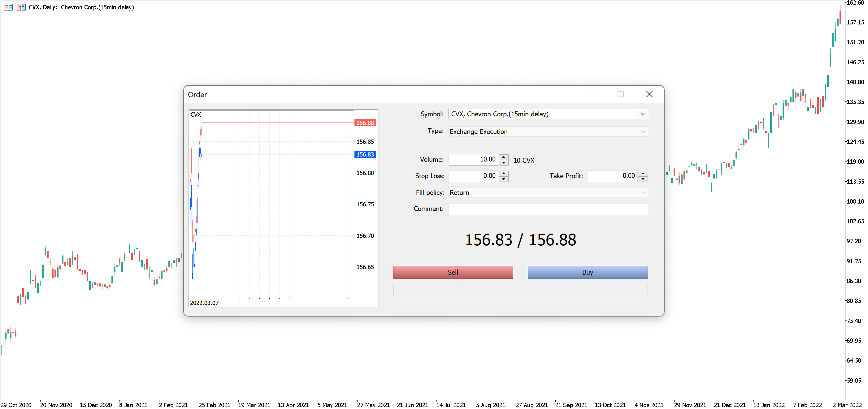Image resolution: width=868 pixels, height=409 pixels.
Task: Click the Take Profit value field
Action: coord(613,176)
